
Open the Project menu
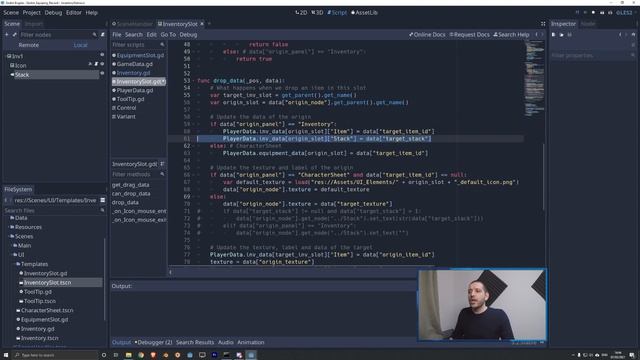point(31,13)
